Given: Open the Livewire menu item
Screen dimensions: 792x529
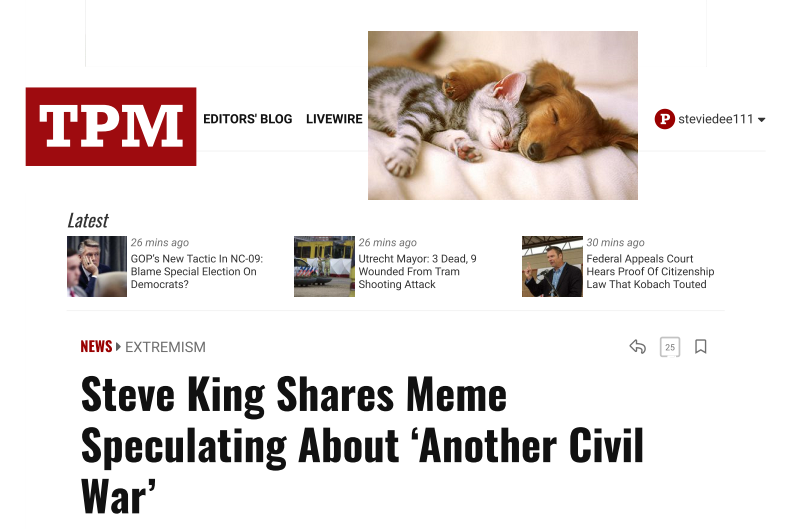Looking at the screenshot, I should [x=334, y=119].
